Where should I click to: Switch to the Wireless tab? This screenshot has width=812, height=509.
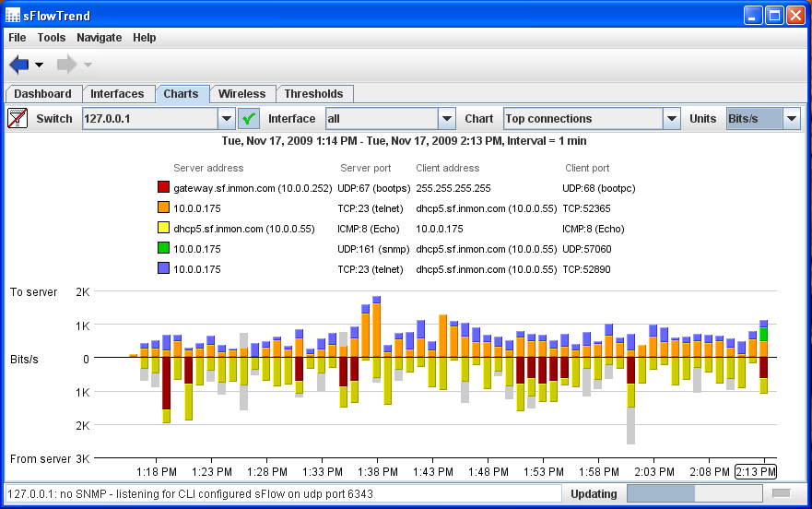click(241, 94)
